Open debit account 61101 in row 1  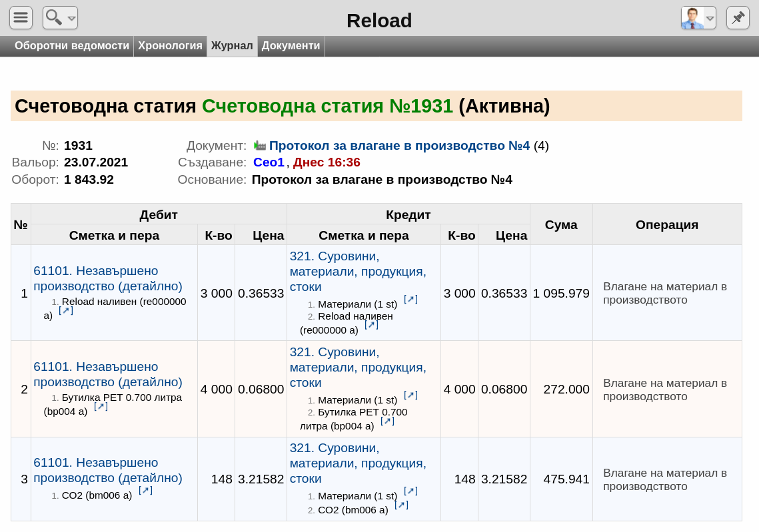pyautogui.click(x=108, y=278)
